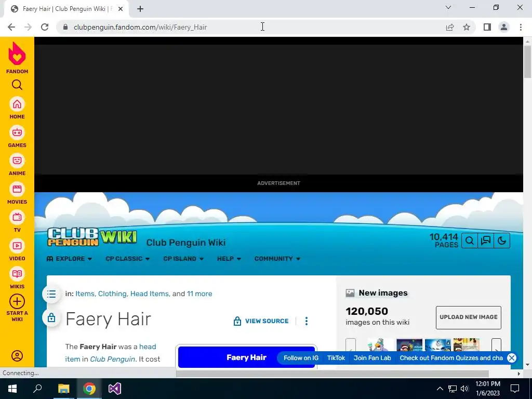The height and width of the screenshot is (399, 532).
Task: Open Club Penguin italic link
Action: pos(112,359)
